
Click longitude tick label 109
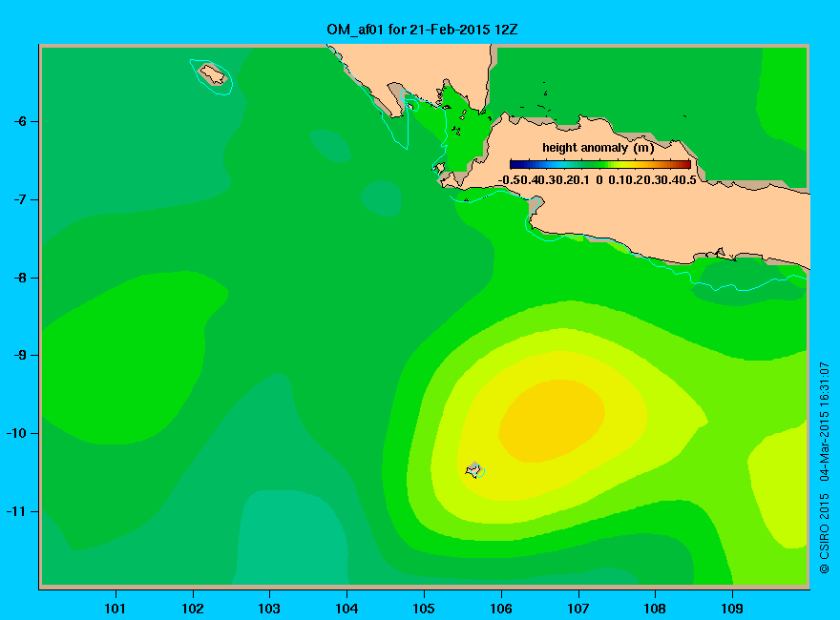click(732, 609)
